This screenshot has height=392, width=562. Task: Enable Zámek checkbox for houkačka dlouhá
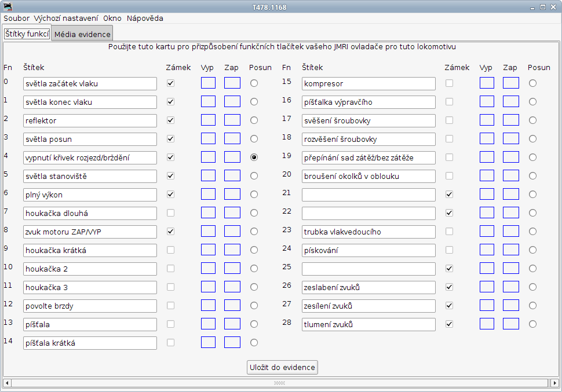(170, 213)
